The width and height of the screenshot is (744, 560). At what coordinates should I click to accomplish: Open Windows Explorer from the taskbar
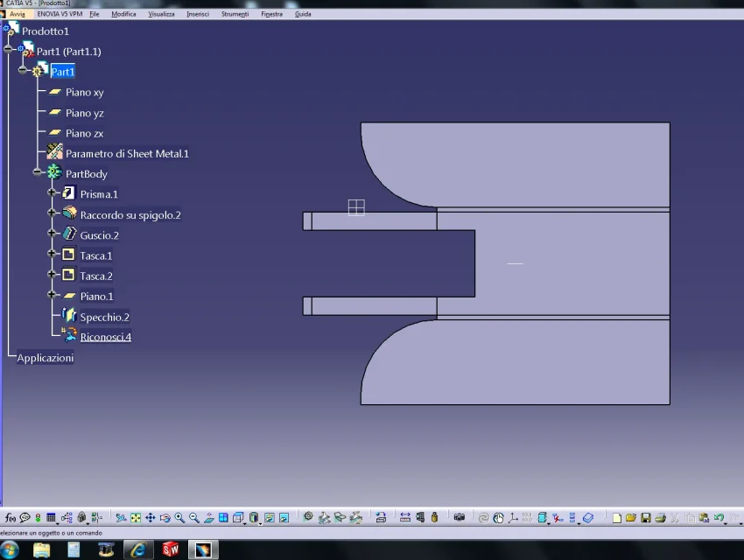[x=42, y=550]
